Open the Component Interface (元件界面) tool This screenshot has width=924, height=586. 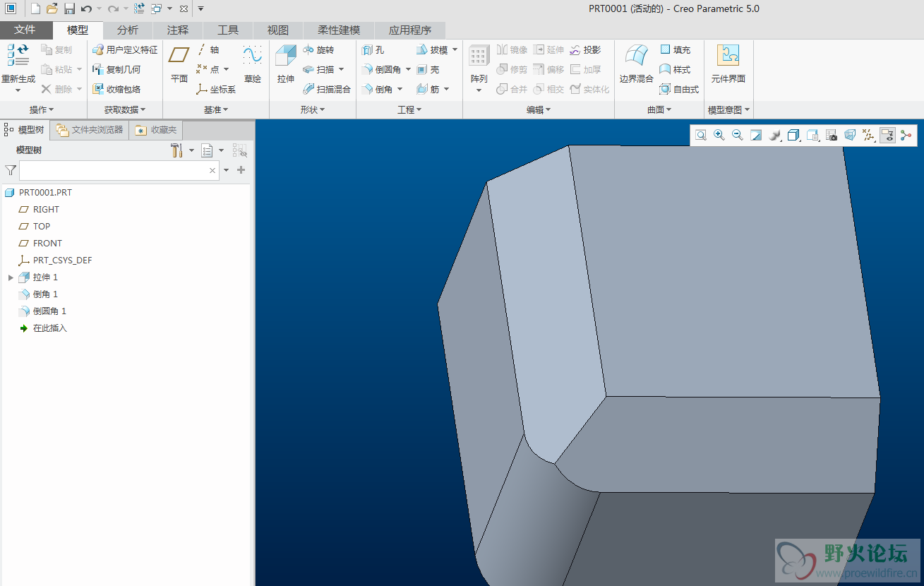[728, 65]
